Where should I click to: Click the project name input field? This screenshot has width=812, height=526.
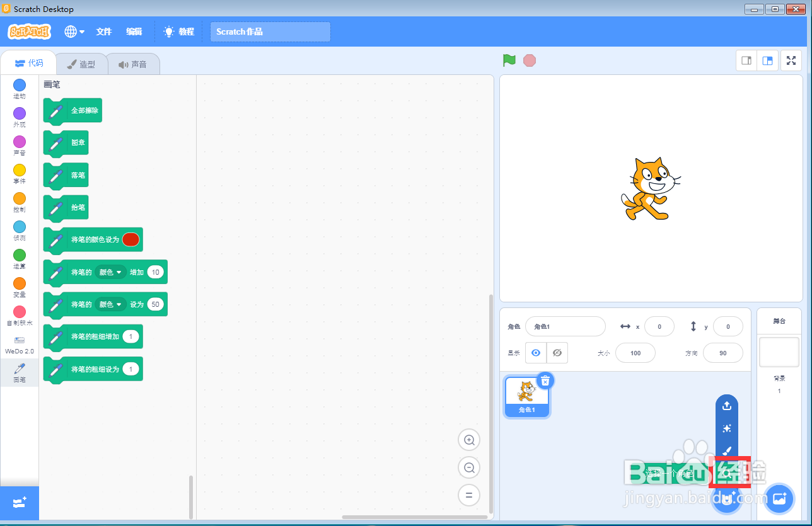[270, 31]
